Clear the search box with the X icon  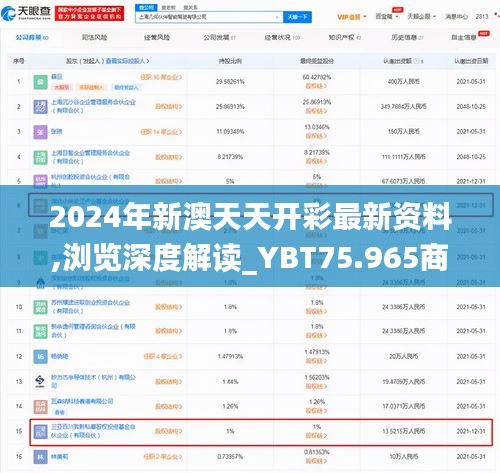pos(277,17)
